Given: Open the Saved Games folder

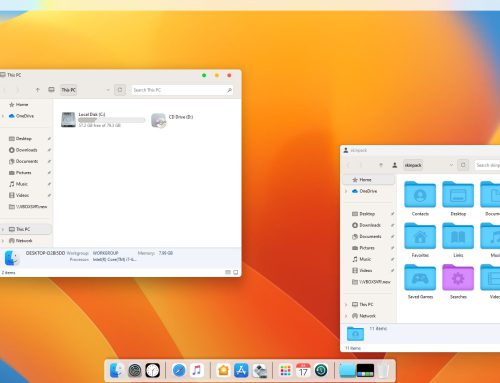Looking at the screenshot, I should [x=420, y=277].
